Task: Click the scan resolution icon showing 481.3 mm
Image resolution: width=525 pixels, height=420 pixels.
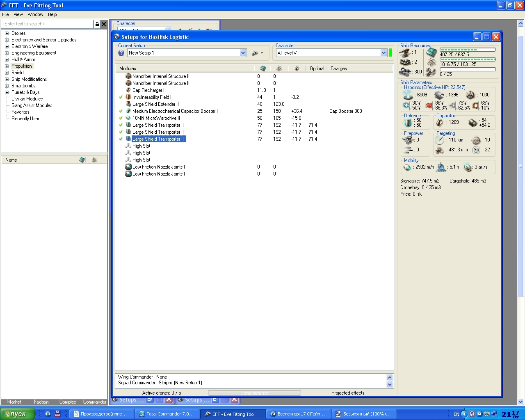Action: [439, 150]
